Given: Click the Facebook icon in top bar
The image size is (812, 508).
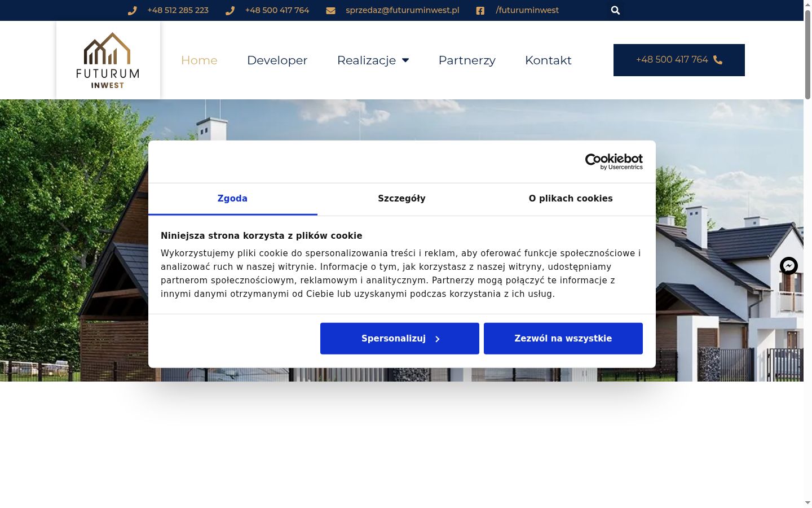Looking at the screenshot, I should click(x=480, y=10).
